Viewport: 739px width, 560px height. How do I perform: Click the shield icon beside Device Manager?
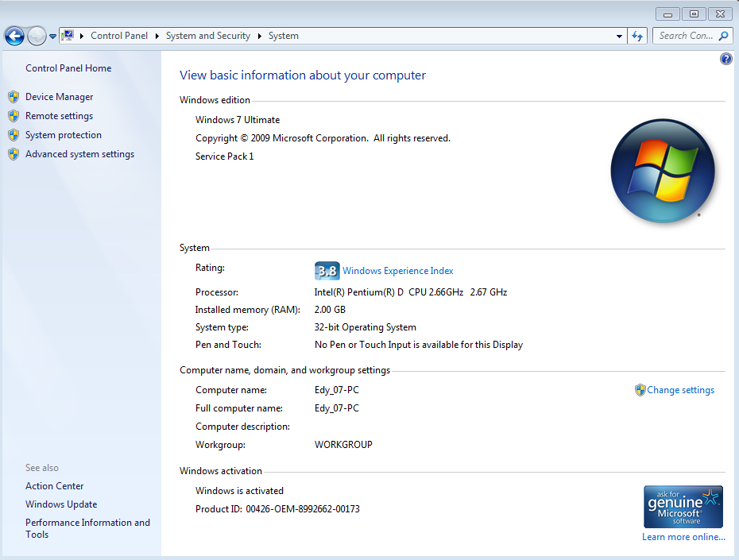14,97
